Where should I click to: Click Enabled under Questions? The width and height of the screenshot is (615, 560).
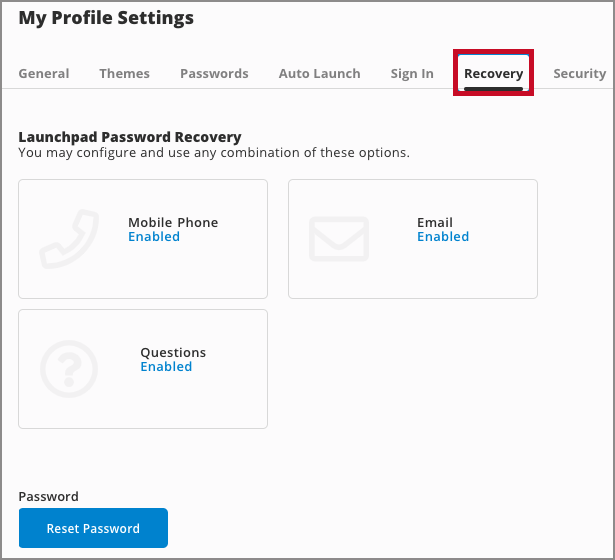(x=166, y=367)
